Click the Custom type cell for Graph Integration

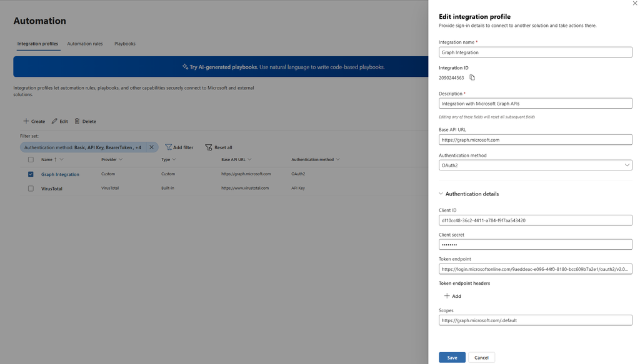167,174
